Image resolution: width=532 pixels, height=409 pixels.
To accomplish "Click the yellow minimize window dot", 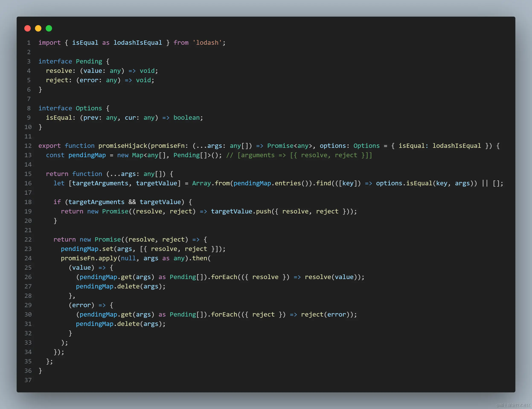I will coord(38,29).
